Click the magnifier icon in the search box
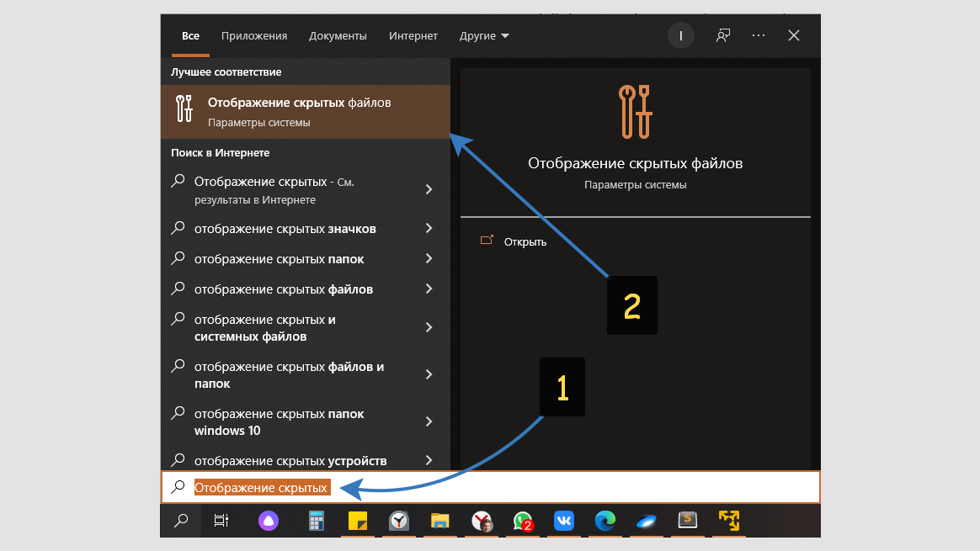 tap(178, 487)
